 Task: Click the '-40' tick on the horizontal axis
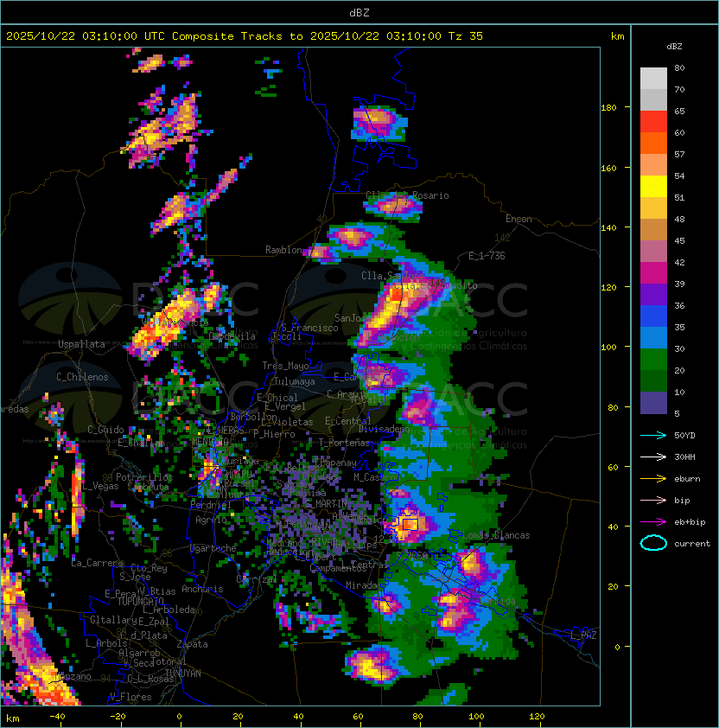[x=57, y=717]
